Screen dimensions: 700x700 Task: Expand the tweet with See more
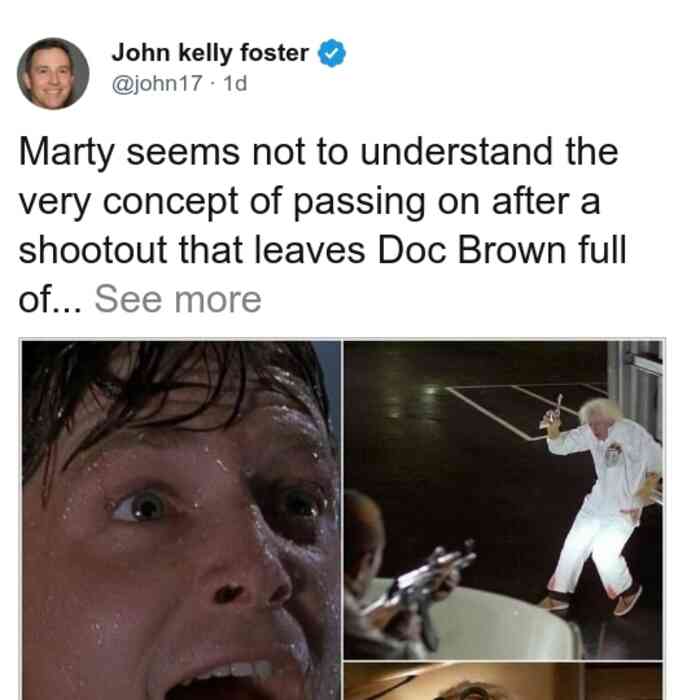point(178,299)
